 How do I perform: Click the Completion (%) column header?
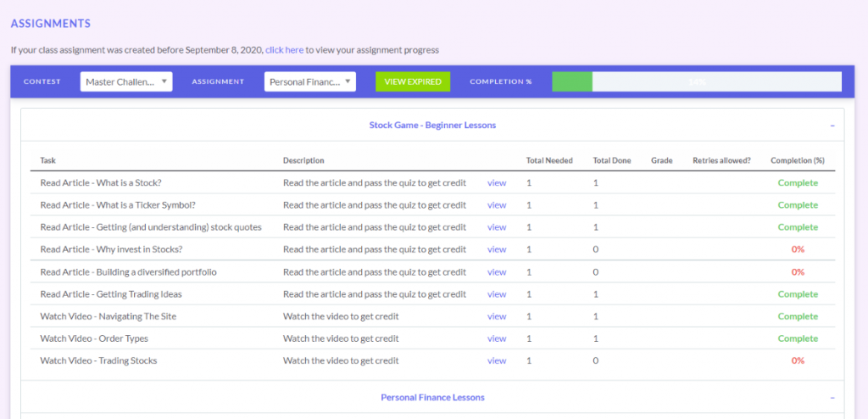797,160
